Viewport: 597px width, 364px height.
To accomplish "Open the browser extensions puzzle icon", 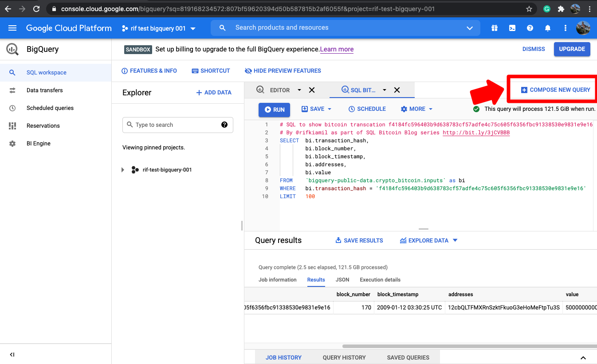I will 561,9.
